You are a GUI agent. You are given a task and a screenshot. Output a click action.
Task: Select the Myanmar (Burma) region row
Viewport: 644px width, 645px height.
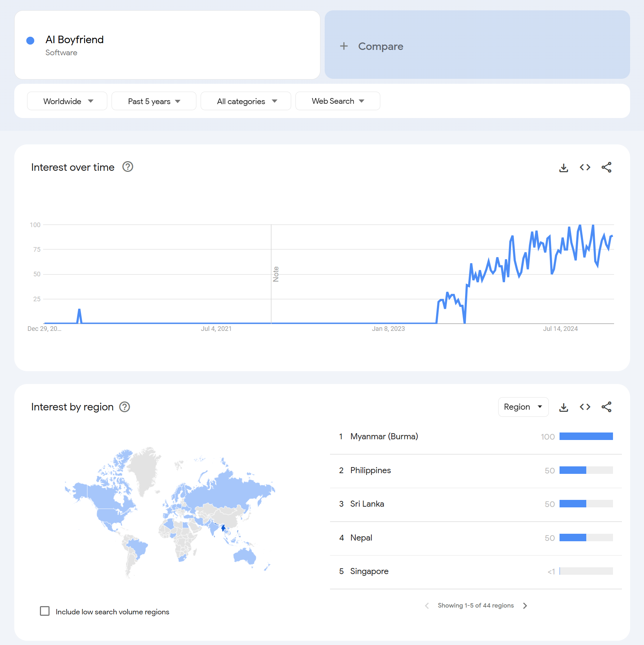click(475, 436)
